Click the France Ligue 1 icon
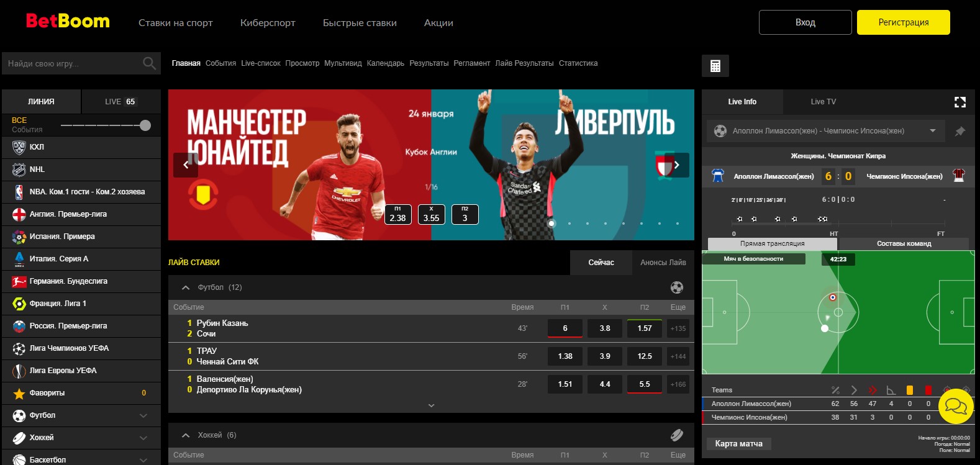Image resolution: width=980 pixels, height=465 pixels. tap(19, 304)
